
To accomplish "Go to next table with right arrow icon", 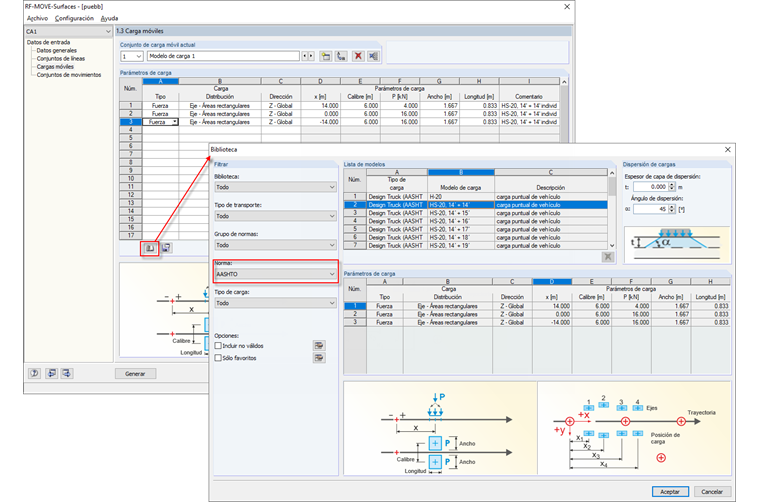I will tap(66, 373).
